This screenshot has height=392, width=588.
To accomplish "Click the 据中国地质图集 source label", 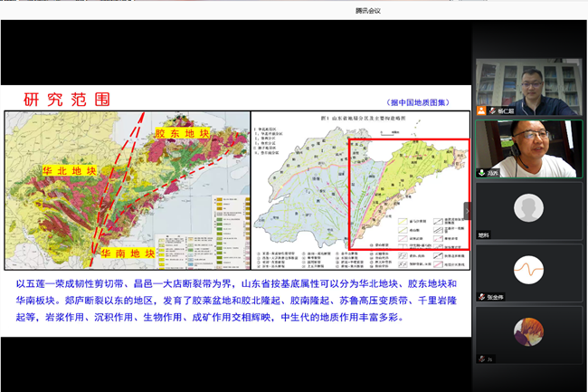I will coord(417,102).
